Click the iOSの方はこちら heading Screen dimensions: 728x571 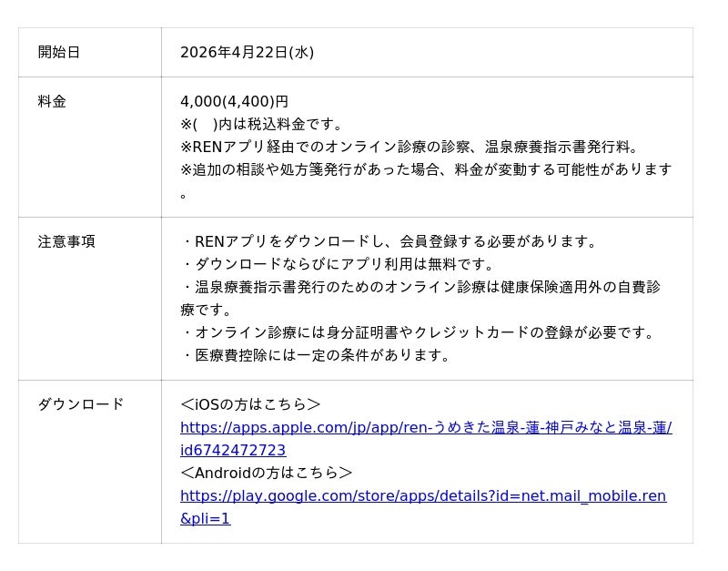(250, 404)
